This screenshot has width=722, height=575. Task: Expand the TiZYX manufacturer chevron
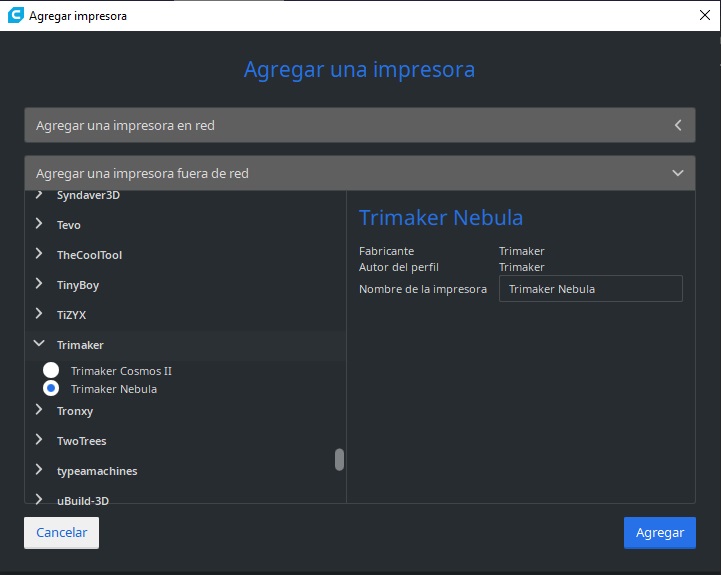pyautogui.click(x=39, y=315)
